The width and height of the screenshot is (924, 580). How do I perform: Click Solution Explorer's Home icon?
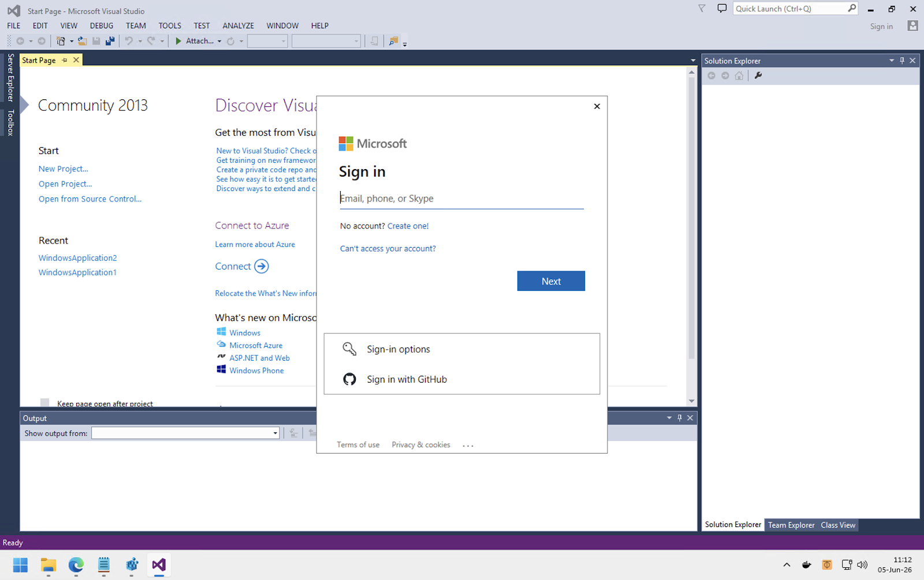point(739,76)
